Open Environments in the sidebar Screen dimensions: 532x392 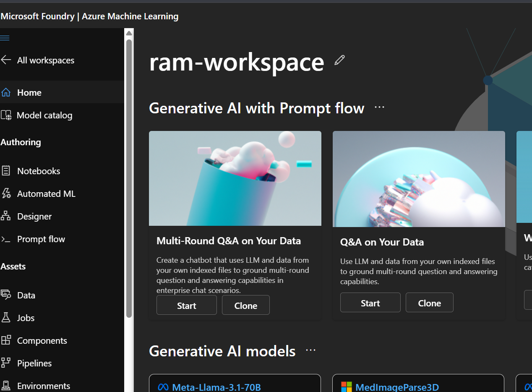(43, 386)
